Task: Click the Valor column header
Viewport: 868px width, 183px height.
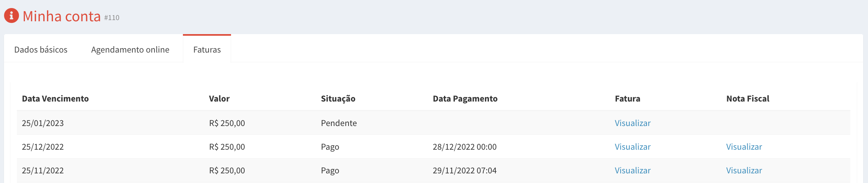Action: 219,98
